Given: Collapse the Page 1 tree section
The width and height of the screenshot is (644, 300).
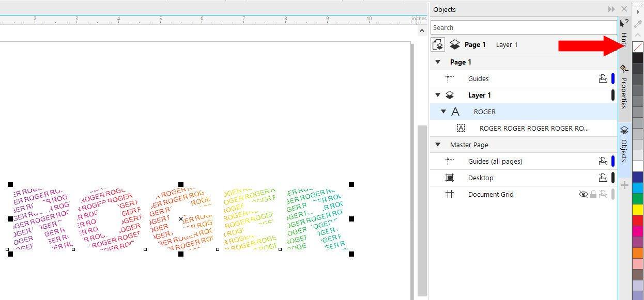Looking at the screenshot, I should click(438, 62).
